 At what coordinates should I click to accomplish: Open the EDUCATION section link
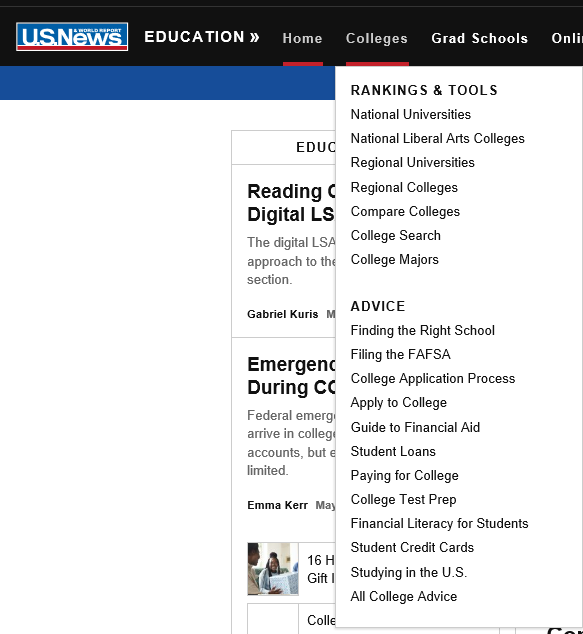click(202, 37)
